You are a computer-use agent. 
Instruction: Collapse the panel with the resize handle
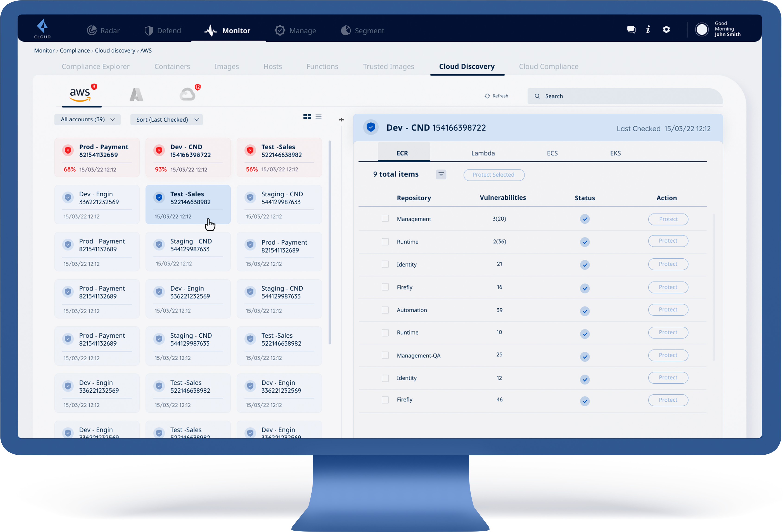tap(341, 119)
